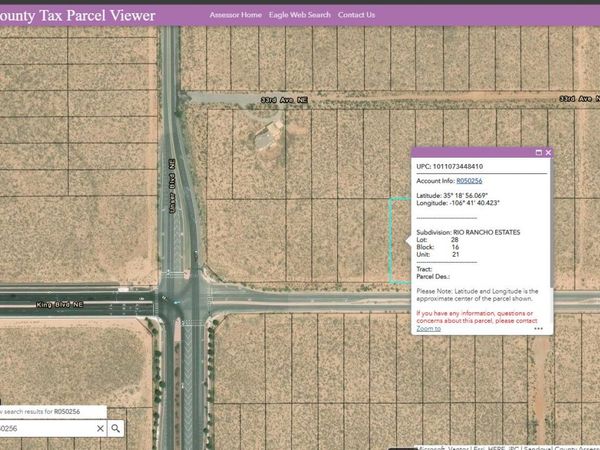Screen dimensions: 600x450
Task: Click the search magnifier button
Action: [x=115, y=429]
